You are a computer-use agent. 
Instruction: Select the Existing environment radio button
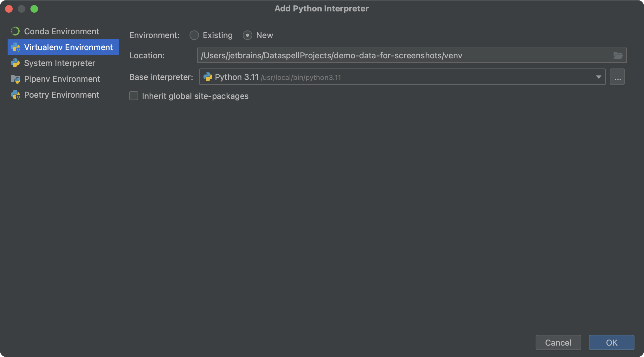[x=194, y=35]
